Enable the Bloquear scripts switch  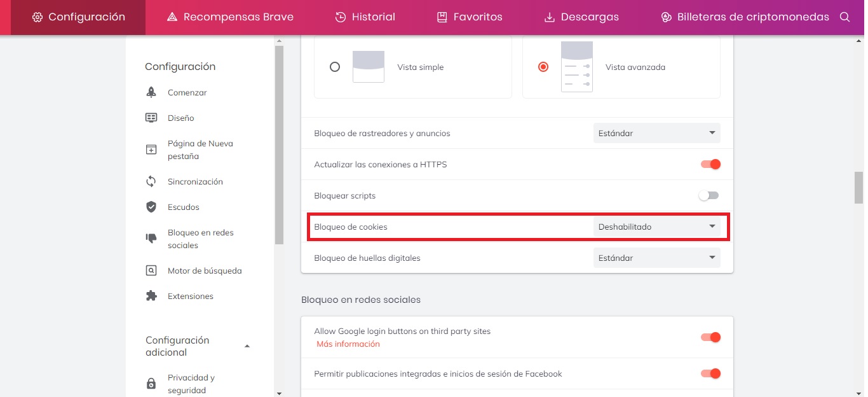click(709, 195)
